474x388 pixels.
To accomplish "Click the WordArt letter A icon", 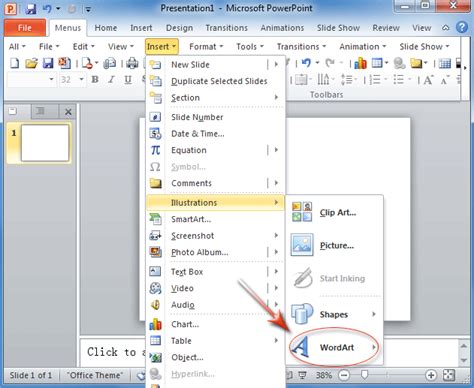I will tap(300, 347).
